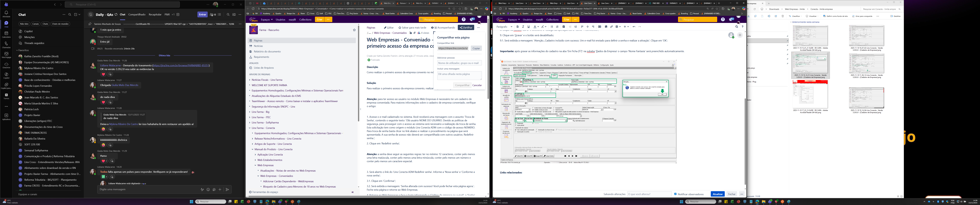Expand Notícias Fiscais - Linx Farma tree item
980x205 pixels.
click(x=250, y=80)
